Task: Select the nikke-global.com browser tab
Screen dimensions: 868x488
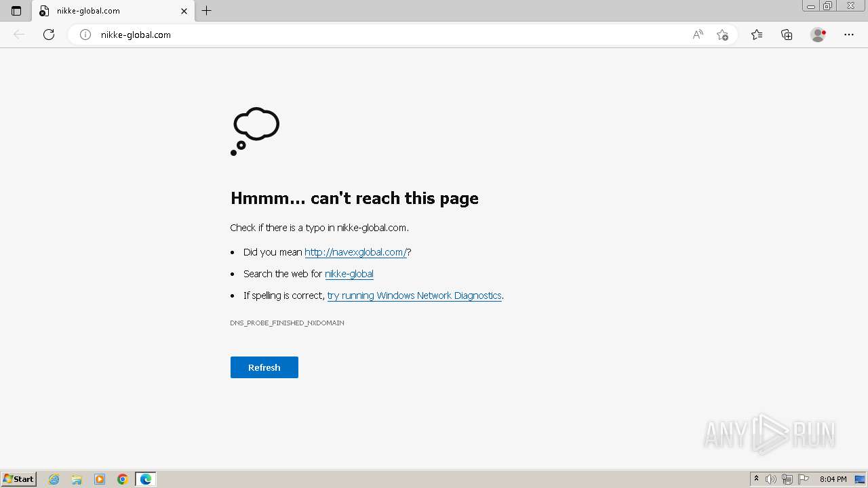Action: pos(113,11)
